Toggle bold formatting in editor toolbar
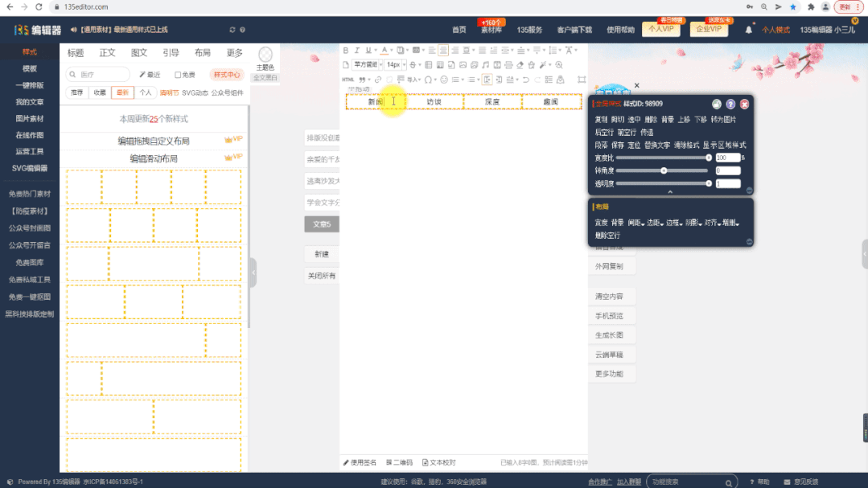 pos(345,51)
